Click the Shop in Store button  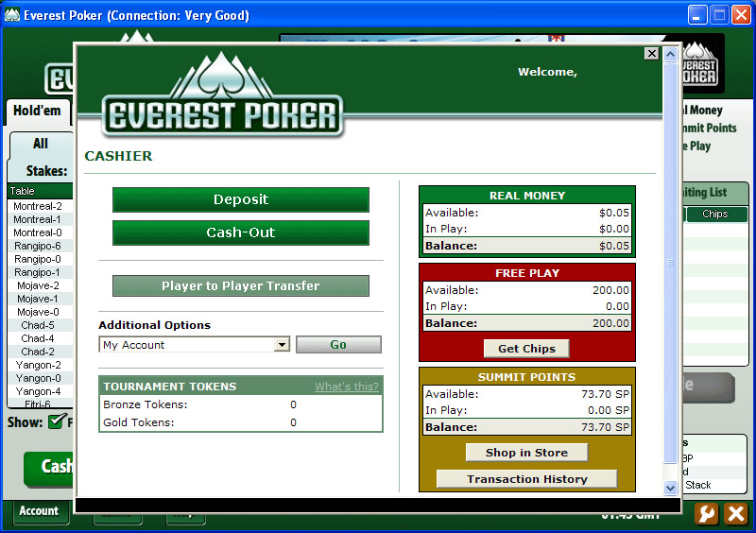tap(526, 453)
